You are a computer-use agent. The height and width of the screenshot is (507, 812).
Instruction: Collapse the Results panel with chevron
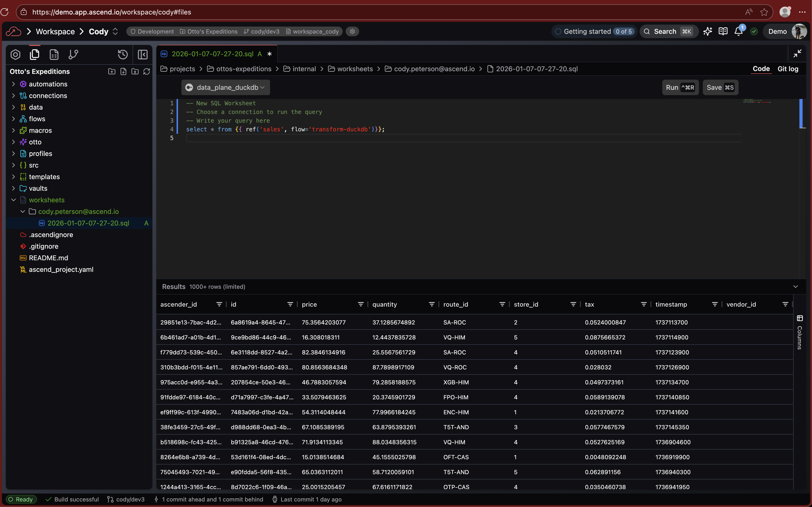pyautogui.click(x=795, y=287)
